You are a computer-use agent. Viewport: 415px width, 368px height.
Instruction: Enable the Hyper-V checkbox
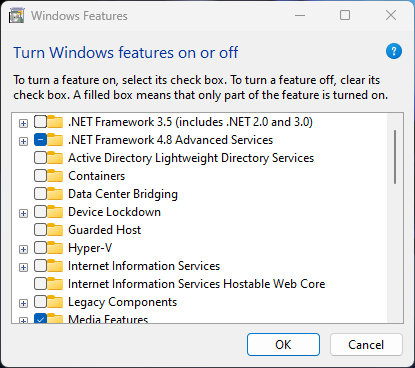40,248
